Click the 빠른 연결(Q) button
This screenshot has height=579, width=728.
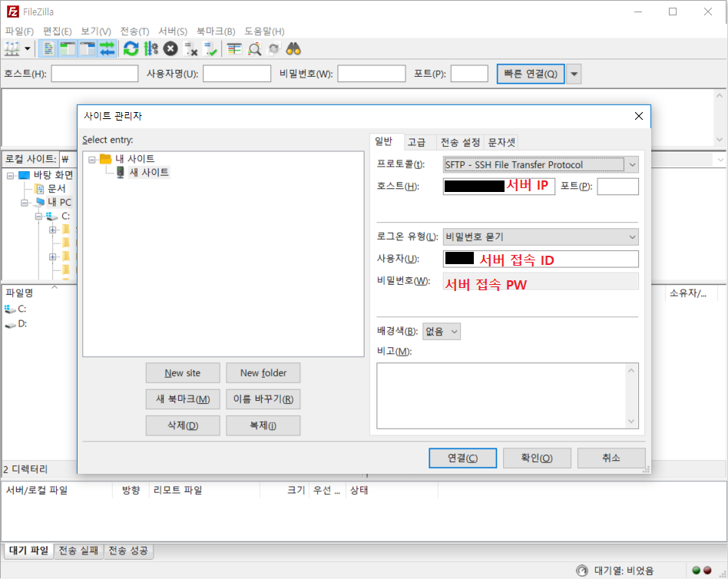click(531, 74)
